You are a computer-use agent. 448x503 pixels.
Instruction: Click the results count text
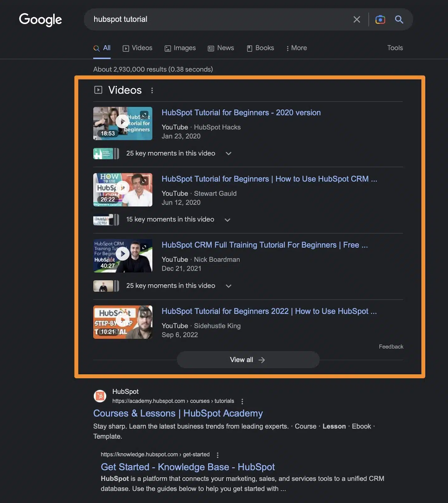point(153,69)
